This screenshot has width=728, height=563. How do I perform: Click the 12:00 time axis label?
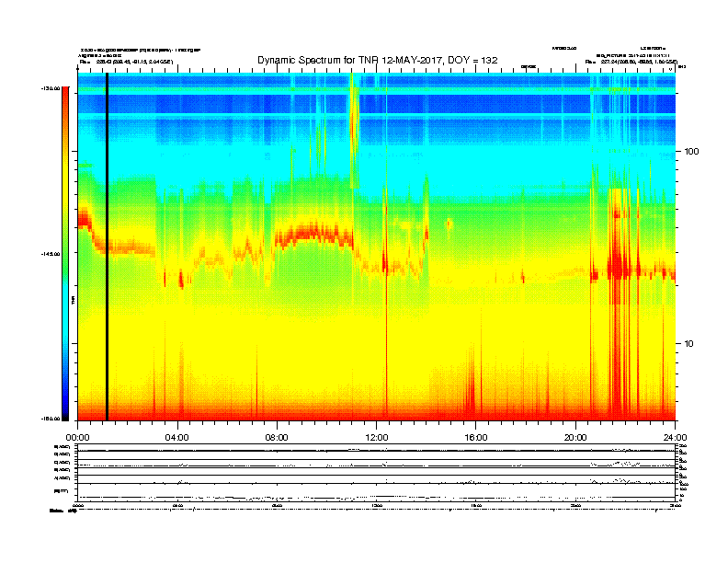377,438
